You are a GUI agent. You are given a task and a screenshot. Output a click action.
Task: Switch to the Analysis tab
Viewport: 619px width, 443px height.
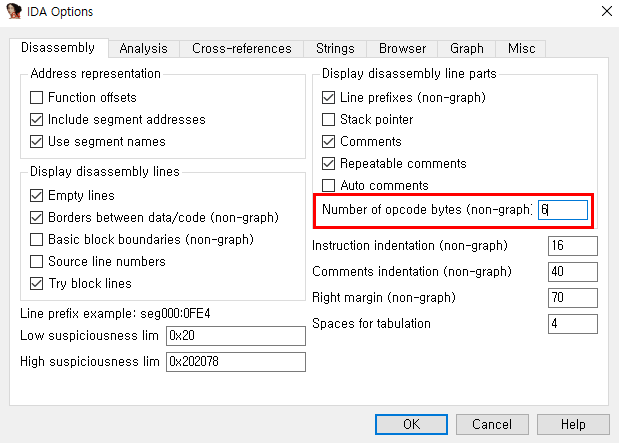[x=144, y=49]
